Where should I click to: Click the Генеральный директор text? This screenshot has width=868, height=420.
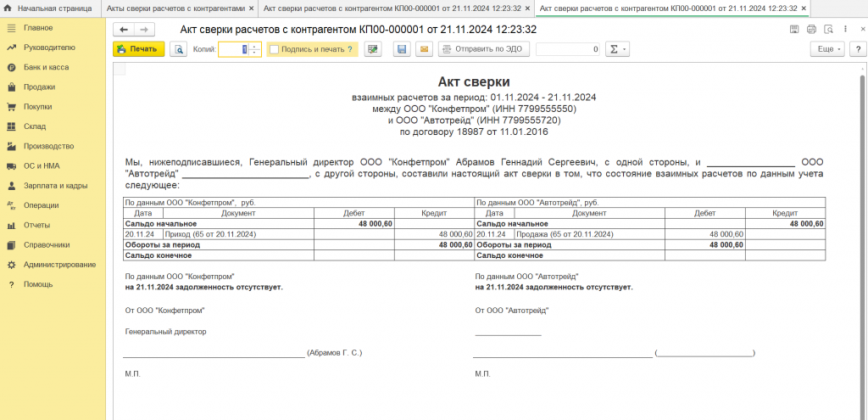pyautogui.click(x=166, y=332)
